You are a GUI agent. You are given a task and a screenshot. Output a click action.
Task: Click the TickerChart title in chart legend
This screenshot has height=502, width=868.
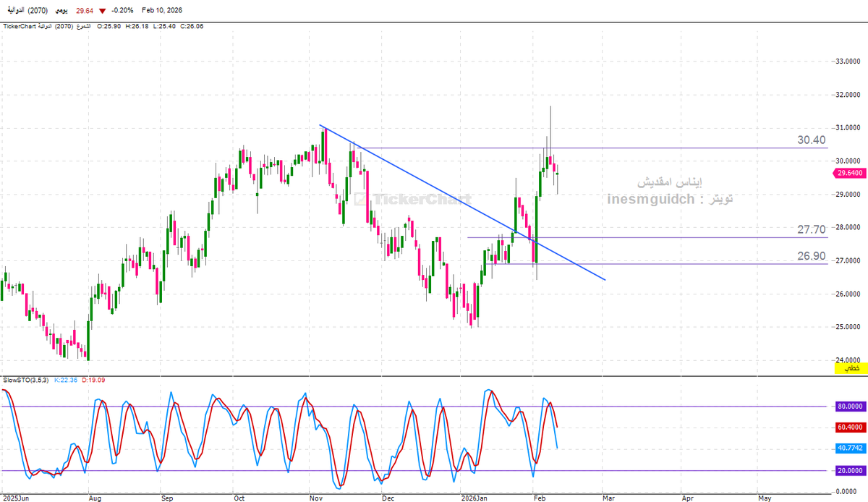[x=20, y=26]
